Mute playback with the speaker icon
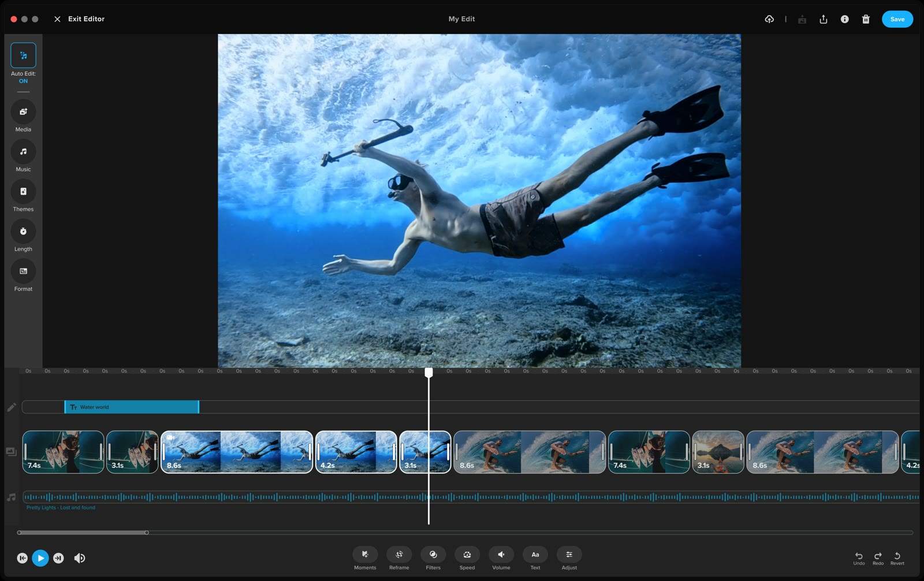Image resolution: width=924 pixels, height=581 pixels. (80, 558)
